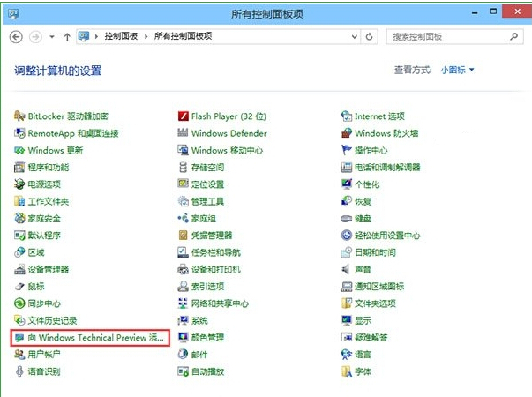532x397 pixels.
Task: Open the 任务栏和导航 link
Action: pos(216,252)
